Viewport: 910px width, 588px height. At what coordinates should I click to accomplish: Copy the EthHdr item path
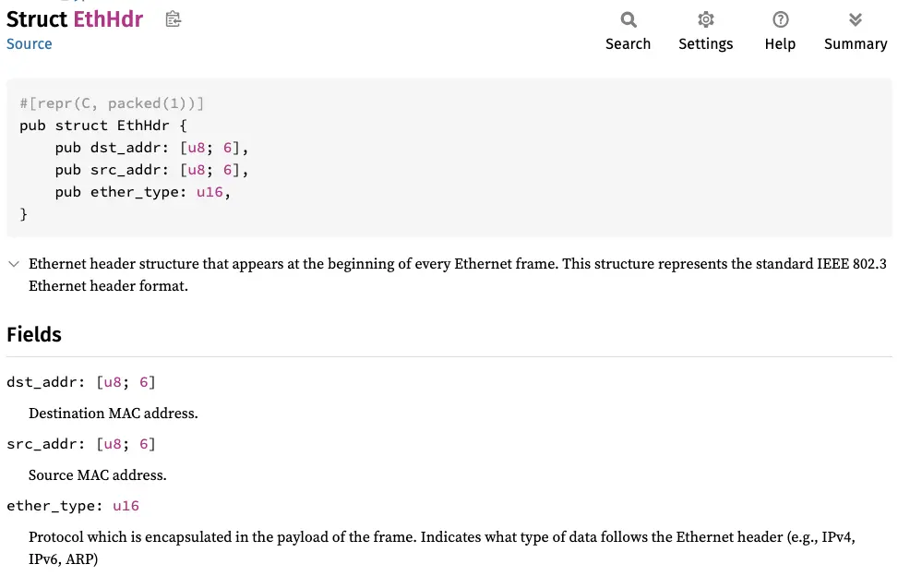[x=173, y=19]
